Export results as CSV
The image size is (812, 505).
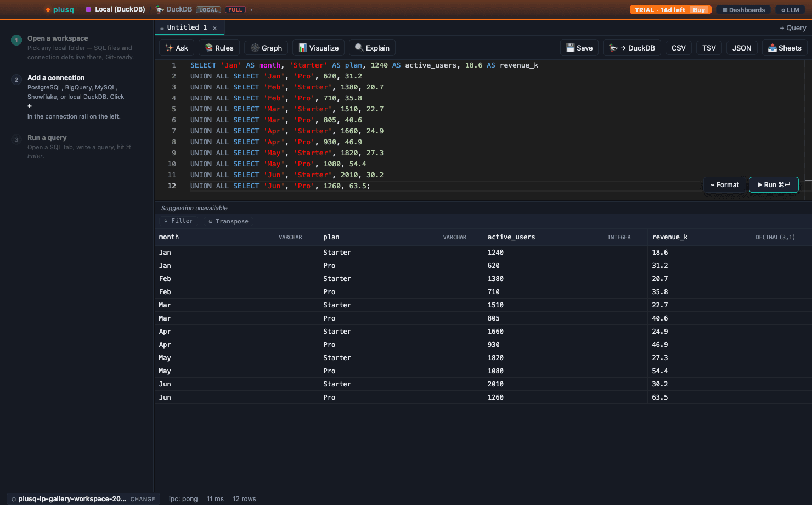[x=679, y=48]
